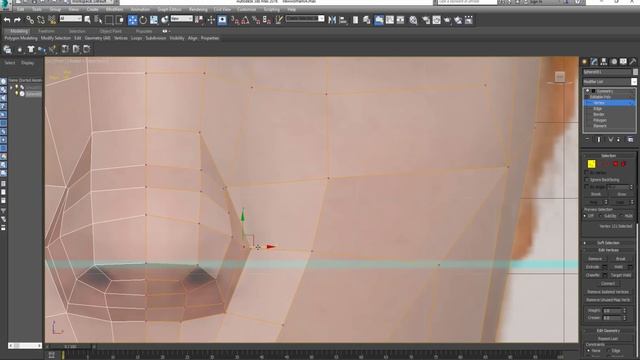This screenshot has height=360, width=640.
Task: Switch to Object Paint ribbon tab
Action: pyautogui.click(x=110, y=31)
